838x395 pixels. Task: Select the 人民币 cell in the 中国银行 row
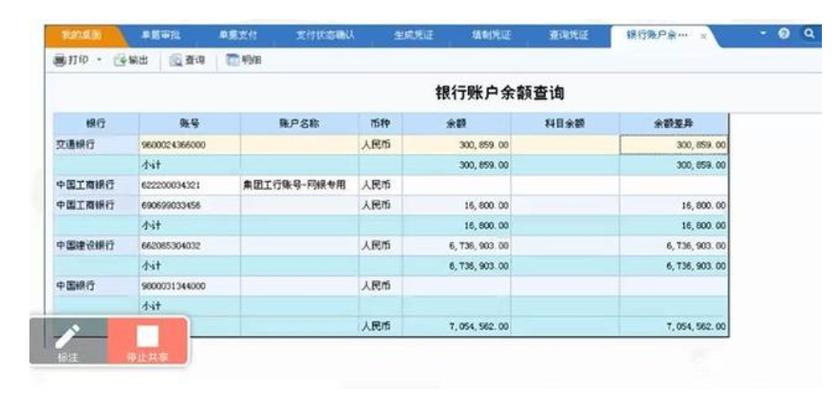point(381,286)
